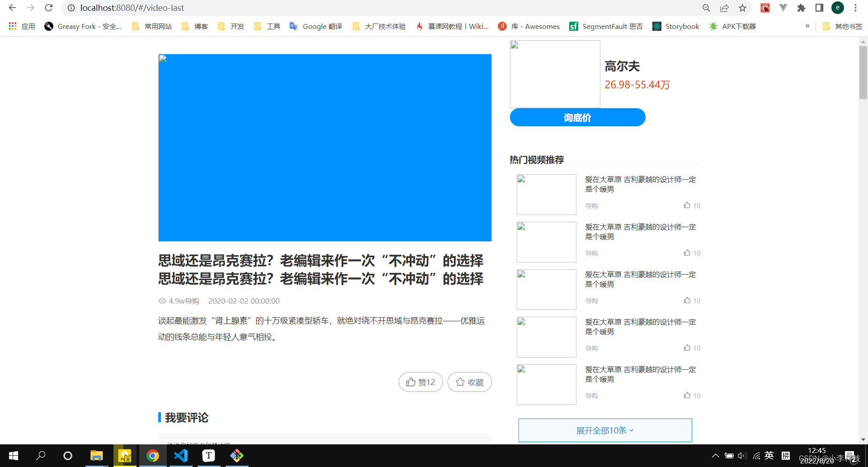868x467 pixels.
Task: Click the 高尔夫 car image
Action: pos(555,74)
